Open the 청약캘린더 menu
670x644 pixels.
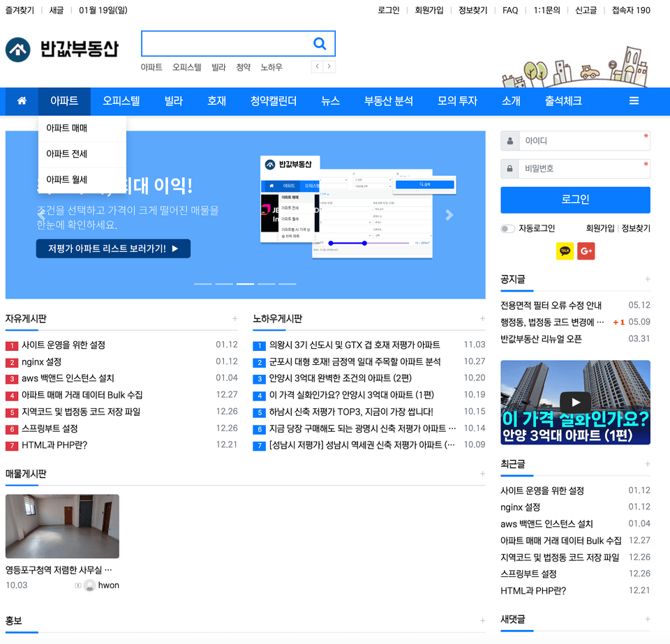[274, 100]
